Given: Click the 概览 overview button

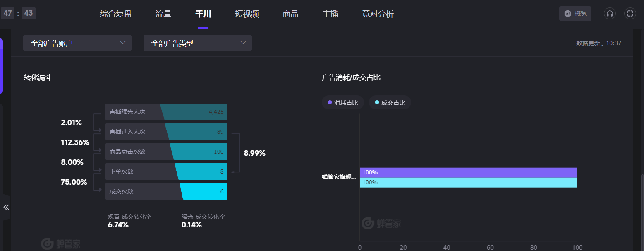Looking at the screenshot, I should pyautogui.click(x=575, y=14).
